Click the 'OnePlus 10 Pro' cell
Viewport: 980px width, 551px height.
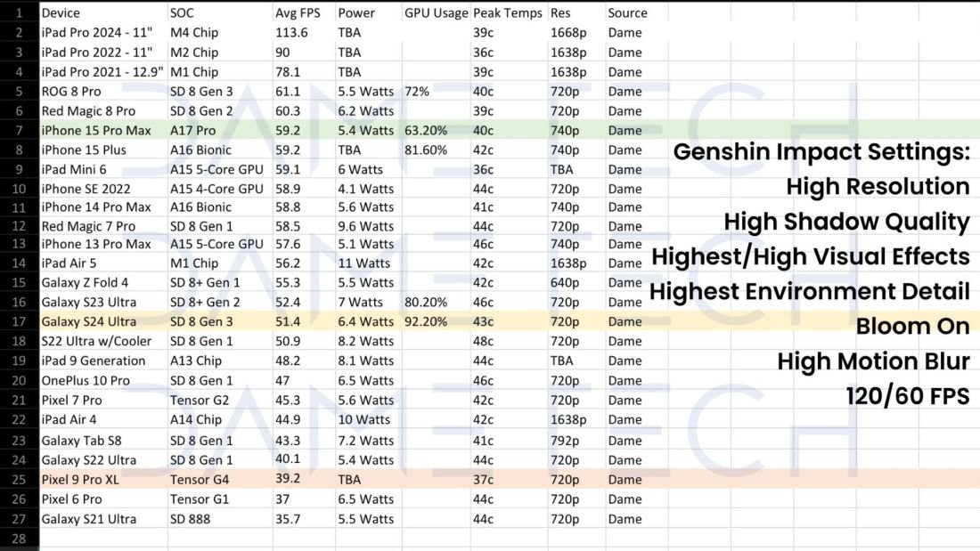tap(103, 380)
